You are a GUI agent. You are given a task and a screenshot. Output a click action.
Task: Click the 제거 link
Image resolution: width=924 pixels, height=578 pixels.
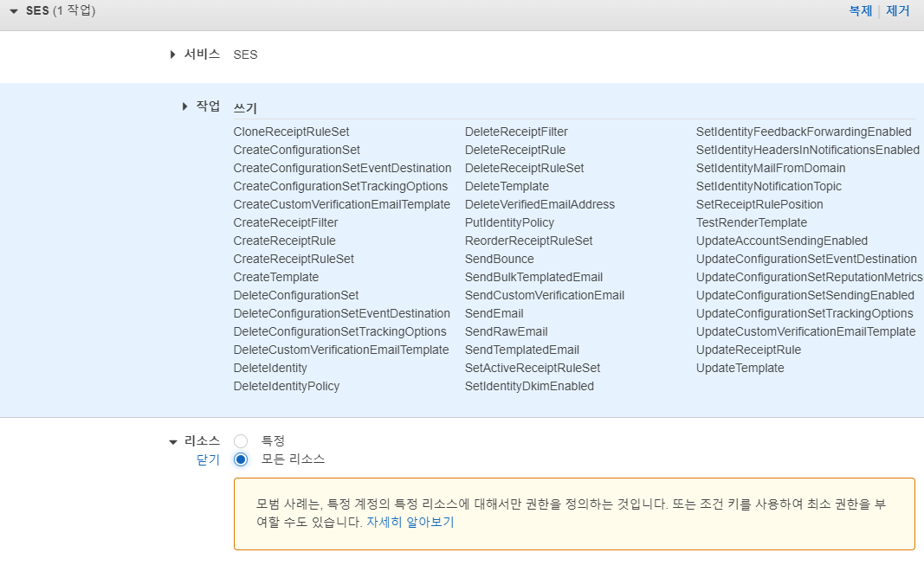click(x=897, y=10)
